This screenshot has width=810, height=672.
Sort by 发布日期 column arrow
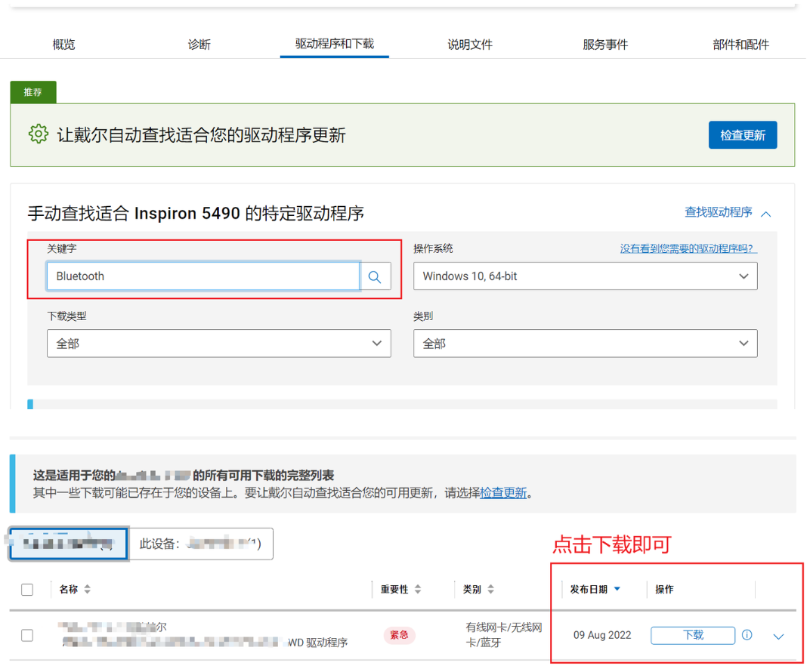[x=617, y=589]
